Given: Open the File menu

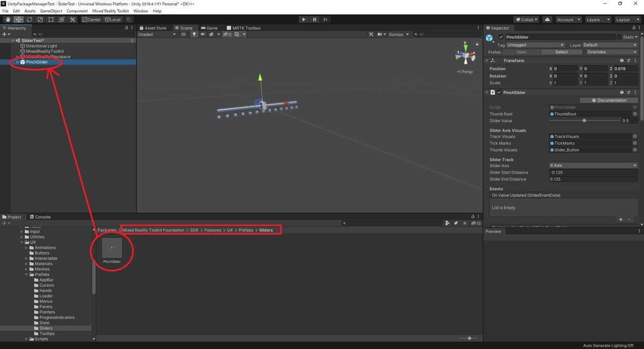Looking at the screenshot, I should tap(6, 11).
